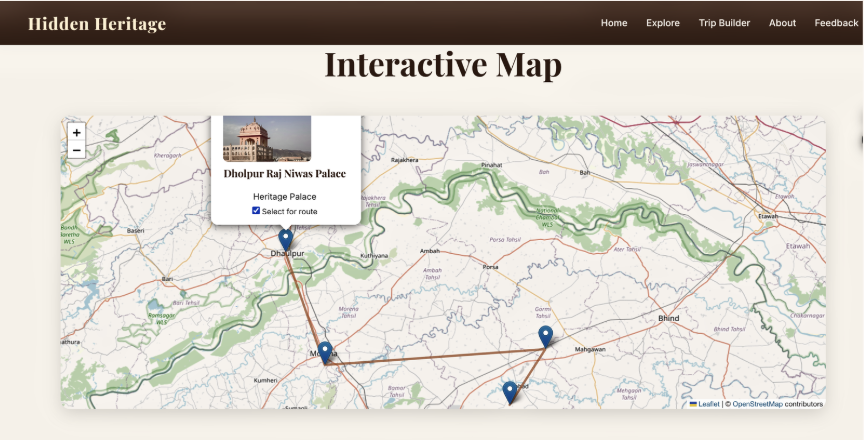
Task: Click the Ambah town label on map
Action: [430, 251]
